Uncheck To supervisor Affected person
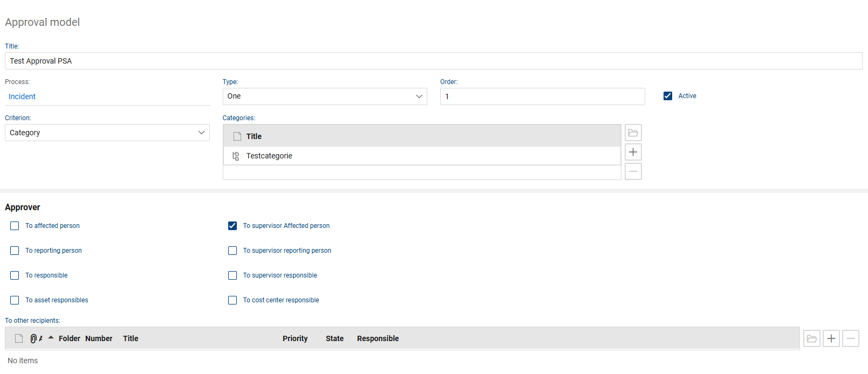Viewport: 868px width, 374px height. [233, 226]
